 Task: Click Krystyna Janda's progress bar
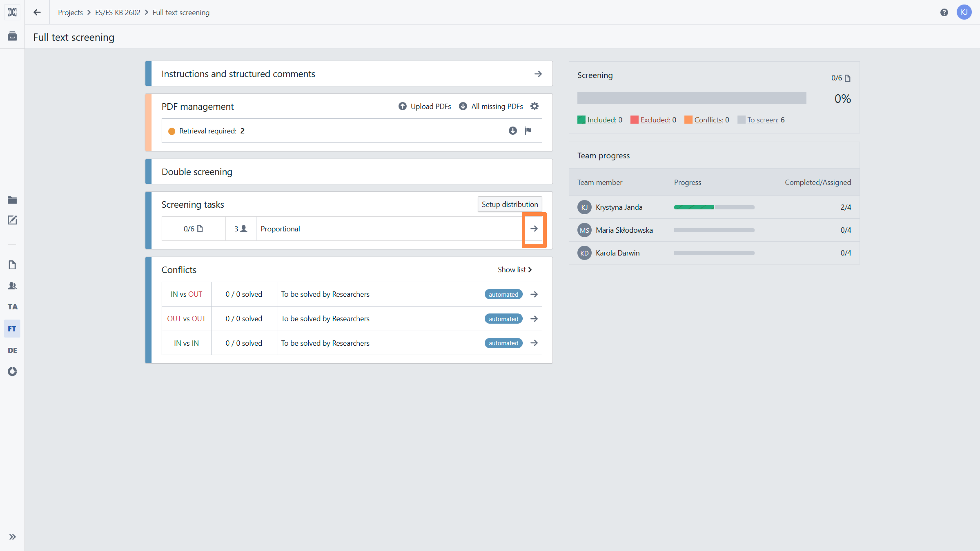[x=714, y=207]
